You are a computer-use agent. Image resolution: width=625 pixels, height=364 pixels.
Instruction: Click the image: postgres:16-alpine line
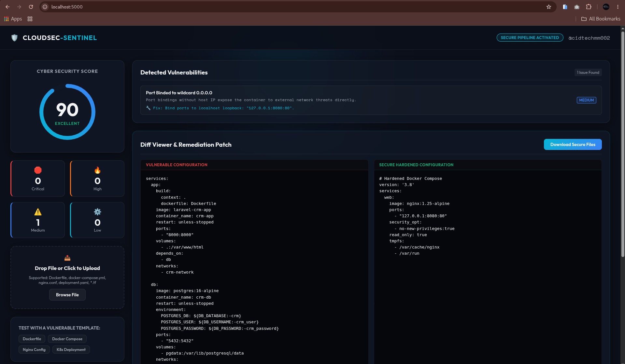pos(187,291)
